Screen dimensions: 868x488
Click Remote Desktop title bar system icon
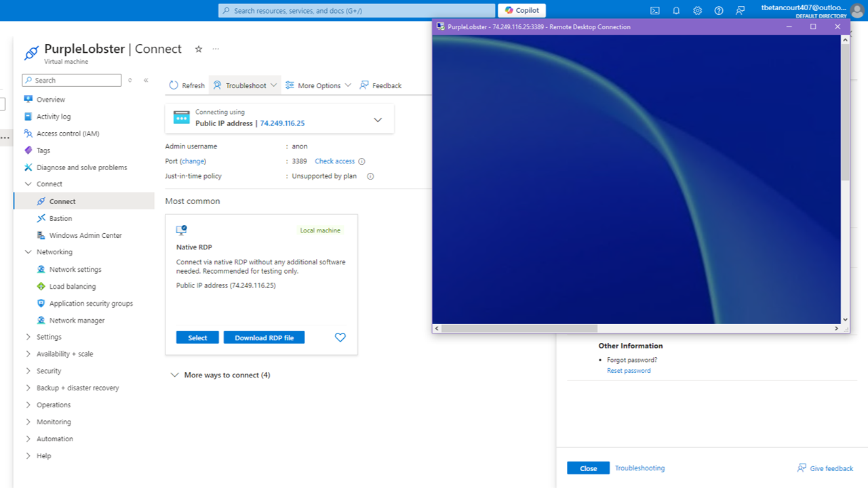click(440, 27)
